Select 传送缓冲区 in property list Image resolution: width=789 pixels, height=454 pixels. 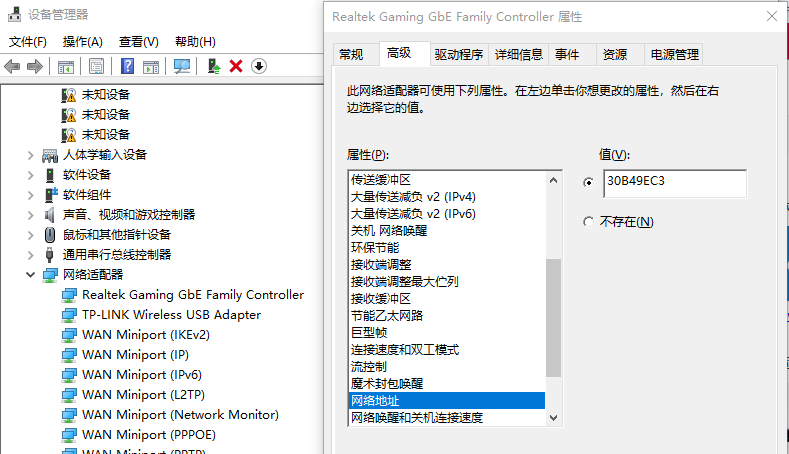[x=381, y=180]
